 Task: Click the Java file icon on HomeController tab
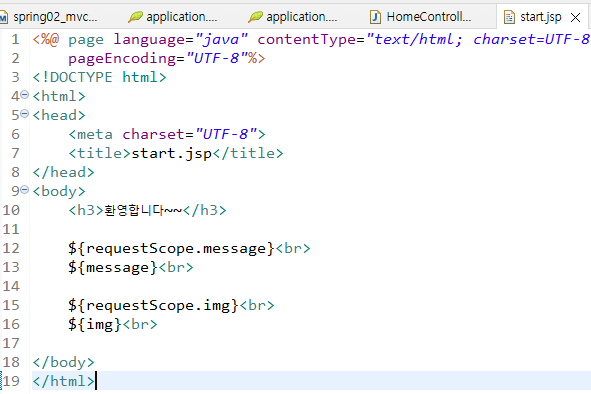click(x=375, y=17)
